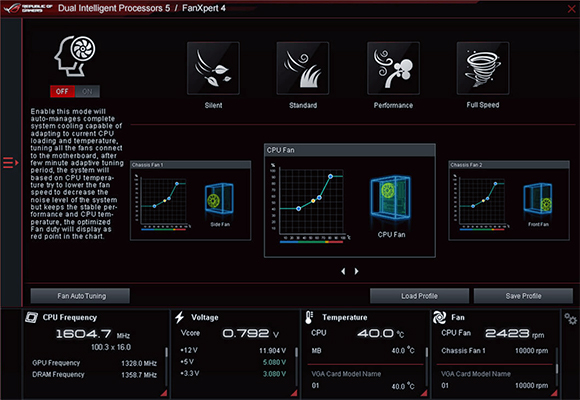Screen dimensions: 580x400
Task: Expand the Voltage panel red corner
Action: coord(294,393)
